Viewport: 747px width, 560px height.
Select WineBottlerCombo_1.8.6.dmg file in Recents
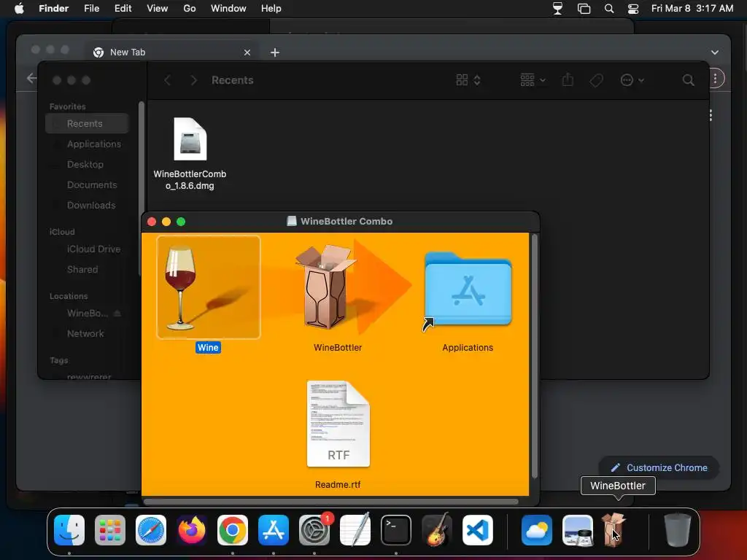coord(190,139)
